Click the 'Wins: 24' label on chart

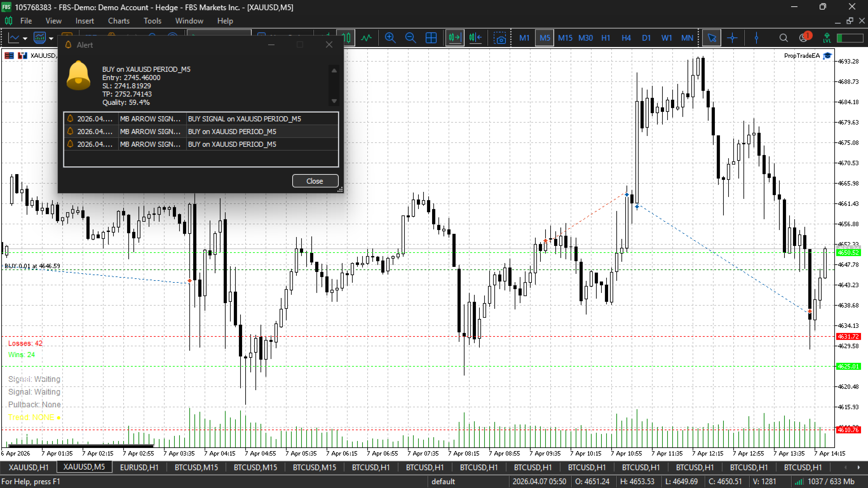[x=22, y=355]
